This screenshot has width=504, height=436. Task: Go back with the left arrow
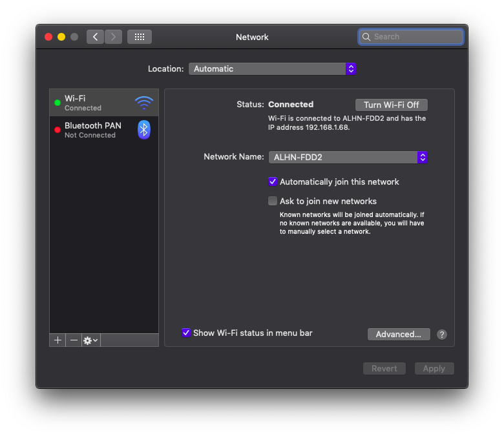pos(96,37)
